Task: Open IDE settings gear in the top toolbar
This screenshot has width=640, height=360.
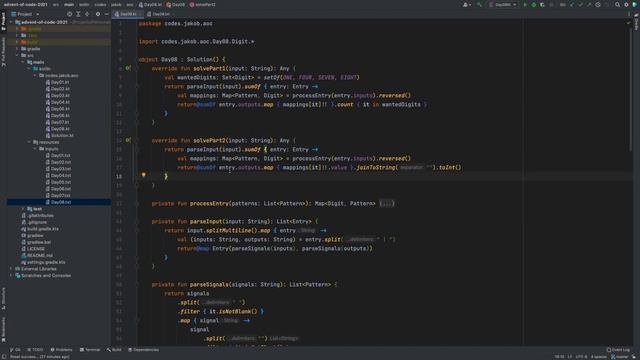Action: tap(627, 4)
